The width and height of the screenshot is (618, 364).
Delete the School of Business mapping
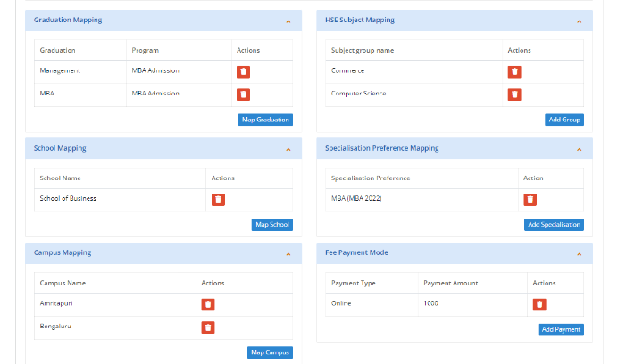tap(218, 199)
